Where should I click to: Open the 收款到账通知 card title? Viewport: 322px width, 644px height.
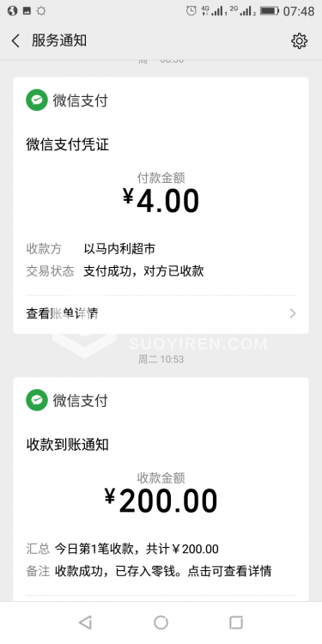click(68, 445)
